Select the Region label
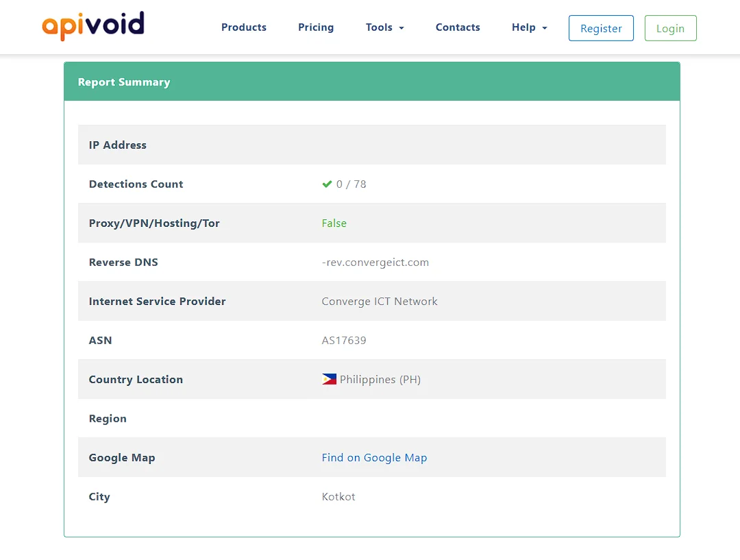This screenshot has height=560, width=740. [108, 419]
